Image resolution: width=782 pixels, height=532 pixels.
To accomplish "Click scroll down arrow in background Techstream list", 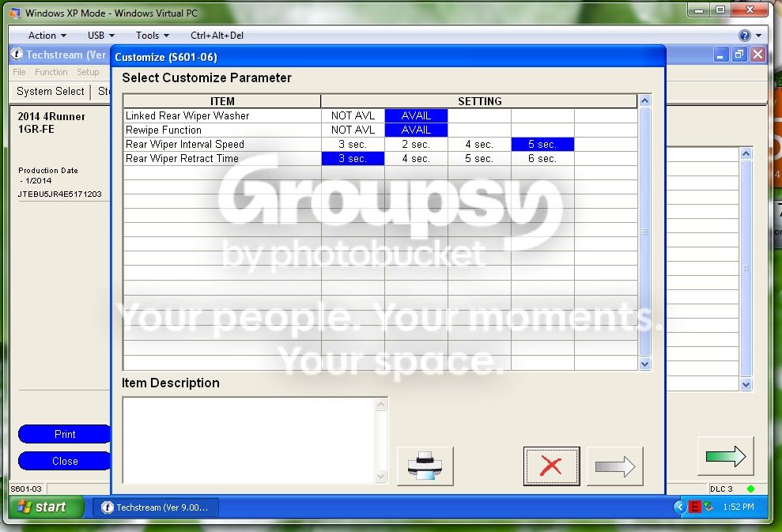I will click(x=746, y=384).
